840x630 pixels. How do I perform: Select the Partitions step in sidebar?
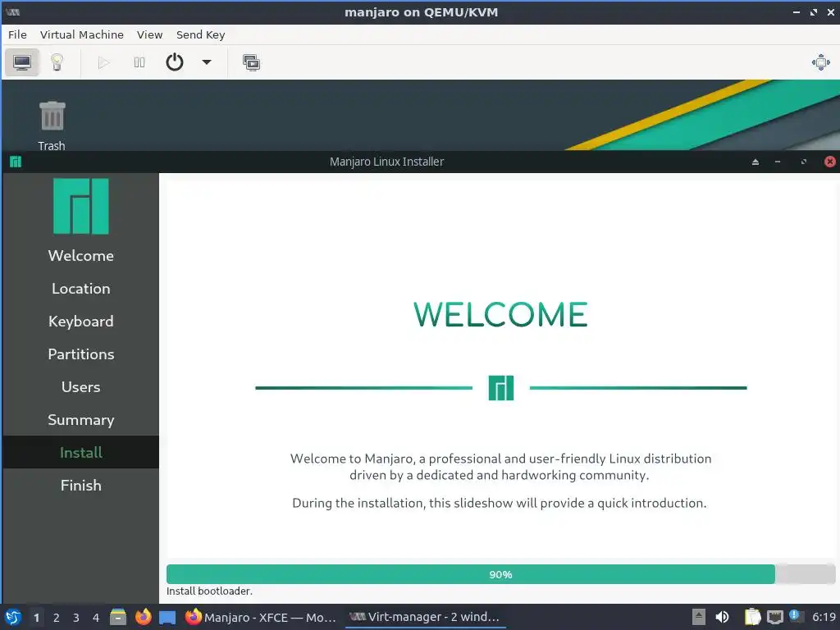[81, 354]
